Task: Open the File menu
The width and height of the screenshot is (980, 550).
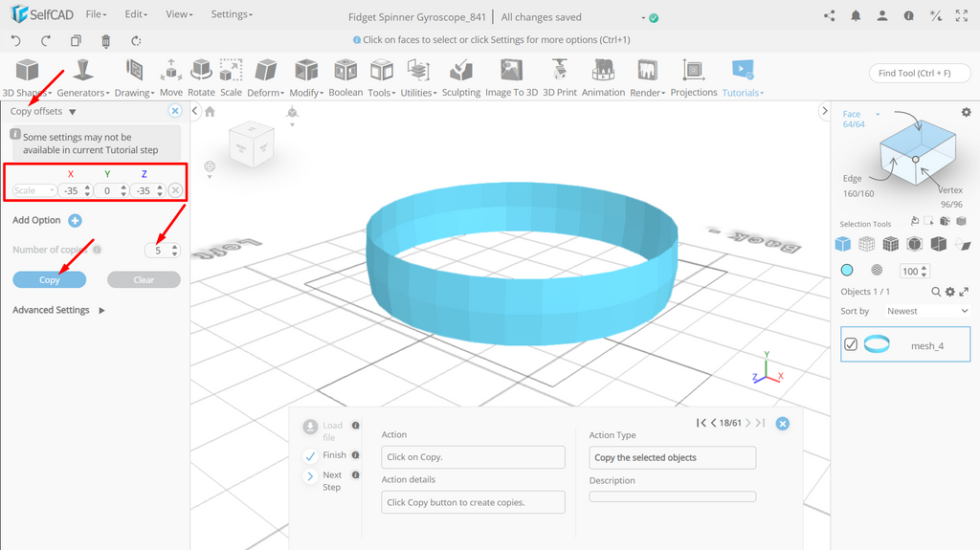Action: 97,13
